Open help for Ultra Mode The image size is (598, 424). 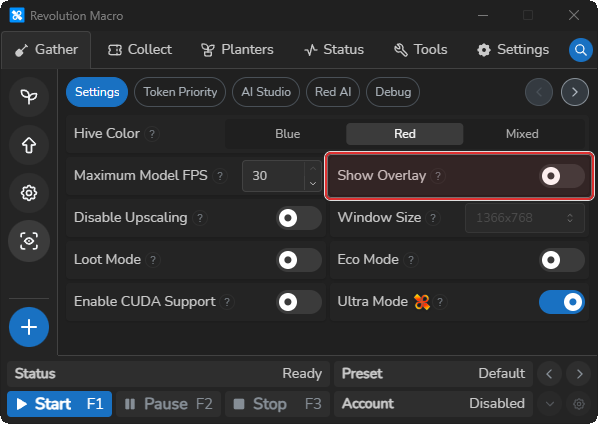coord(440,302)
